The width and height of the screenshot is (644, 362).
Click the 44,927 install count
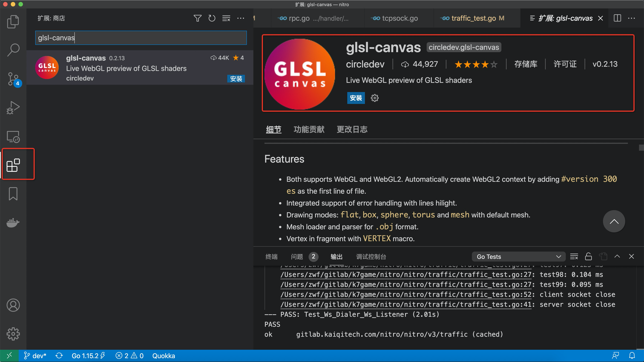tap(419, 64)
